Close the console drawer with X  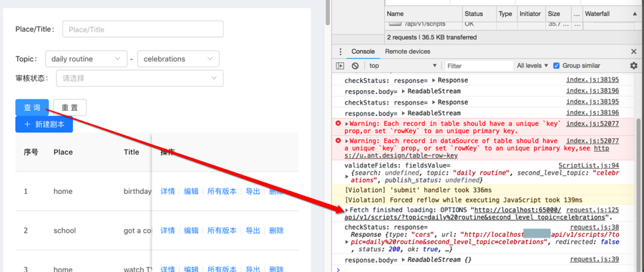tap(633, 52)
